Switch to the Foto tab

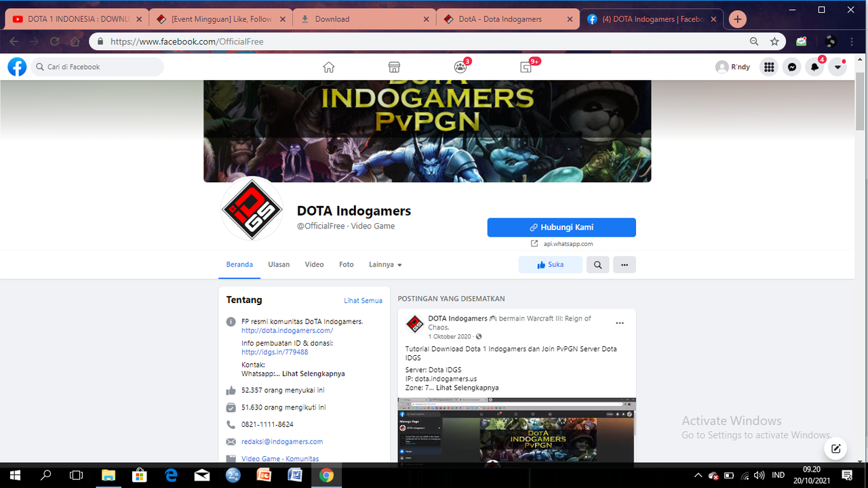tap(347, 264)
